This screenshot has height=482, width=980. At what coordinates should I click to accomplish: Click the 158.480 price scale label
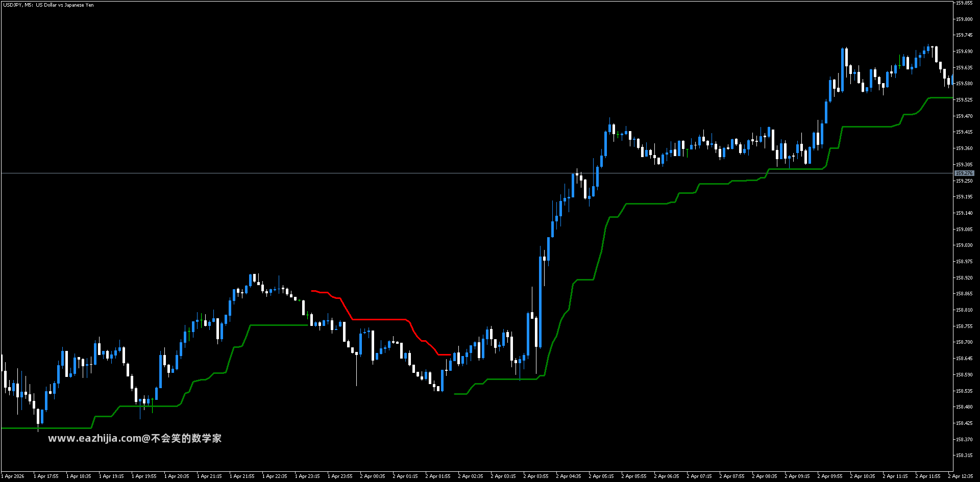964,407
